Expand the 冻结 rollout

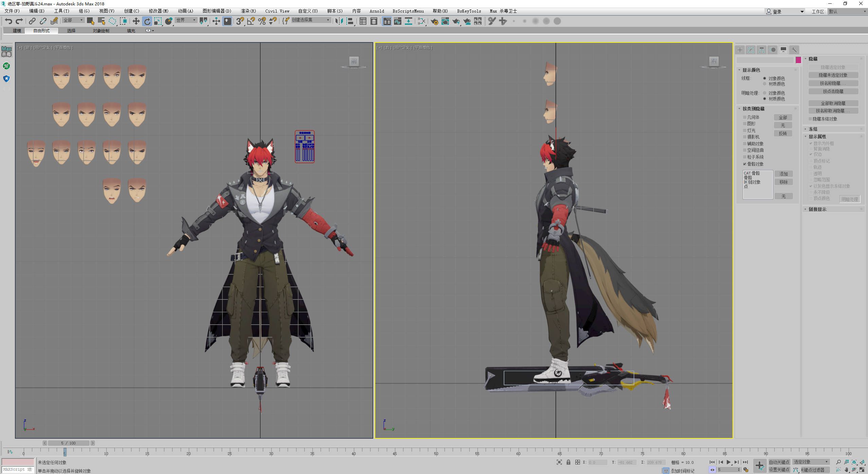click(x=813, y=129)
